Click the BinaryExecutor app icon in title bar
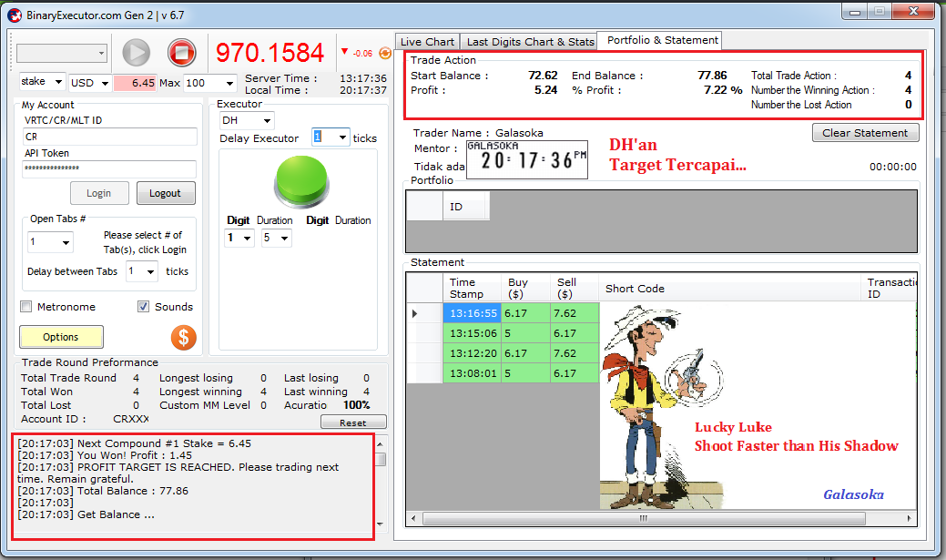This screenshot has width=946, height=560. click(x=15, y=15)
